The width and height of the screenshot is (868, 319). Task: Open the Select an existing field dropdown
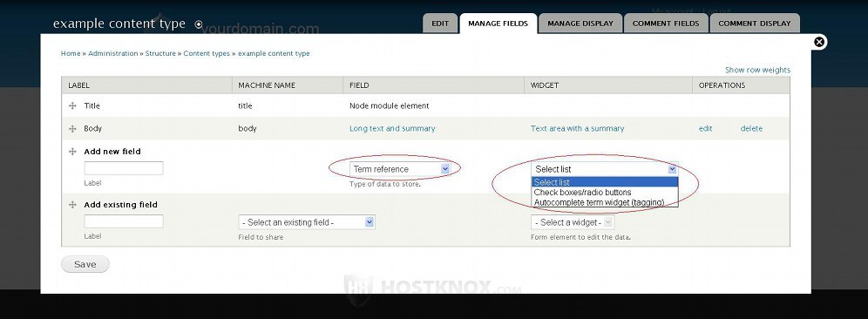click(307, 222)
